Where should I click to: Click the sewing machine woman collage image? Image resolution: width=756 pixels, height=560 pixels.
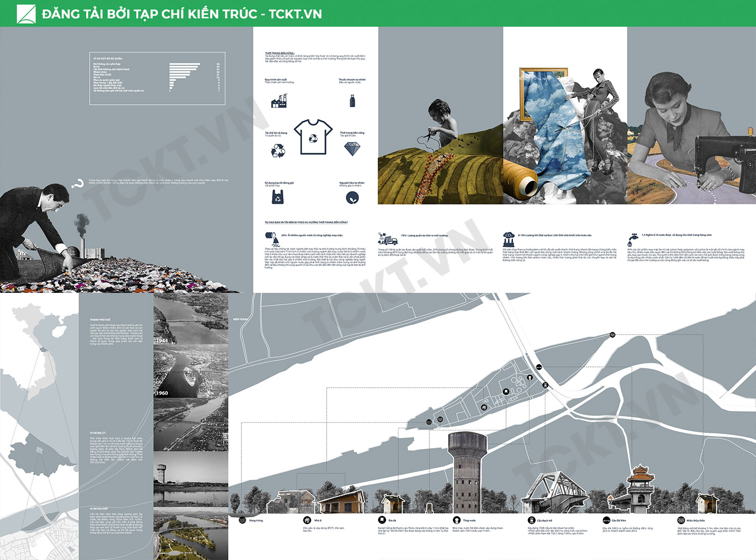pyautogui.click(x=691, y=136)
